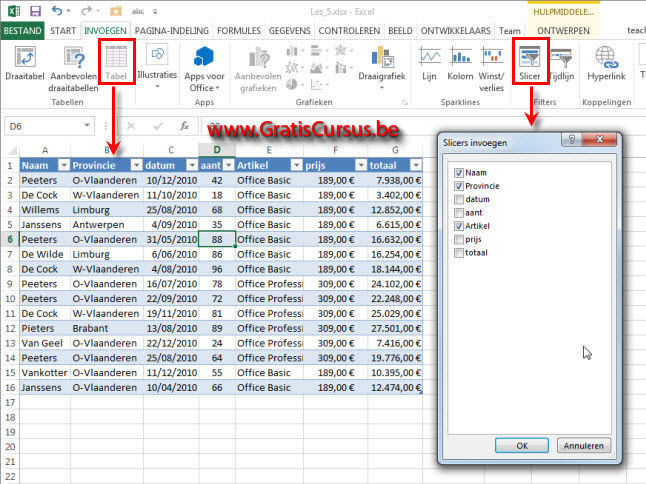Insert a Tabel from the ribbon
Image resolution: width=646 pixels, height=484 pixels.
click(116, 62)
